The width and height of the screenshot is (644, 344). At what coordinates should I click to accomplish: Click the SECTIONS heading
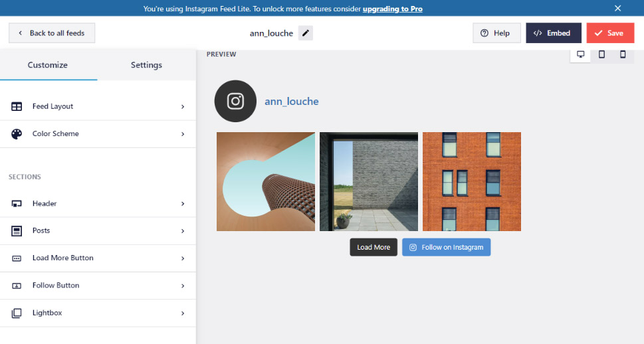click(25, 177)
